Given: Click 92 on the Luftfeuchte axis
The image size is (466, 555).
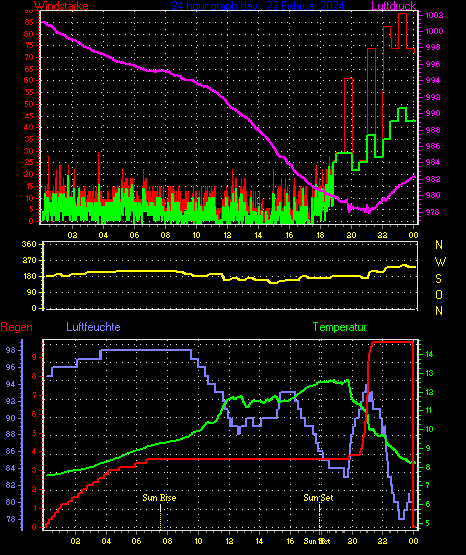Looking at the screenshot, I should pyautogui.click(x=11, y=401).
